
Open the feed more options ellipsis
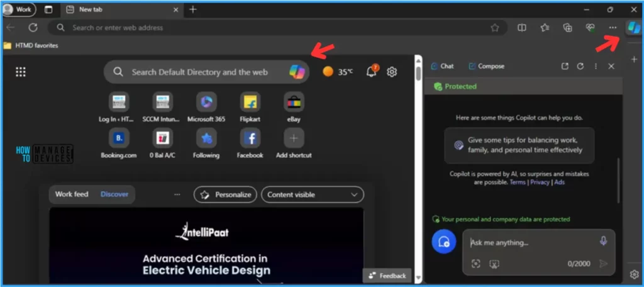pos(177,194)
